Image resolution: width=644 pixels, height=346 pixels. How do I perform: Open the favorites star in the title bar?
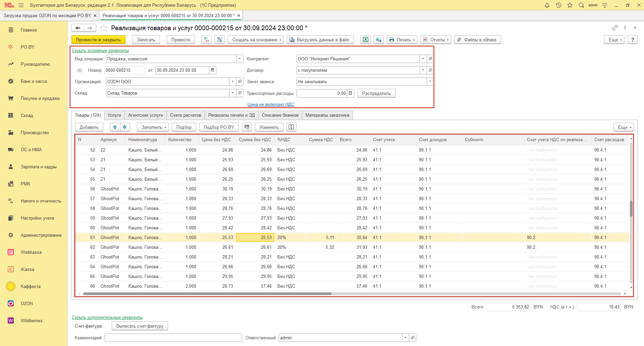point(570,5)
